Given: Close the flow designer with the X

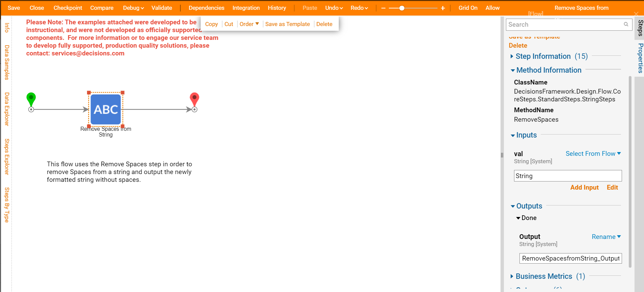Looking at the screenshot, I should (636, 14).
